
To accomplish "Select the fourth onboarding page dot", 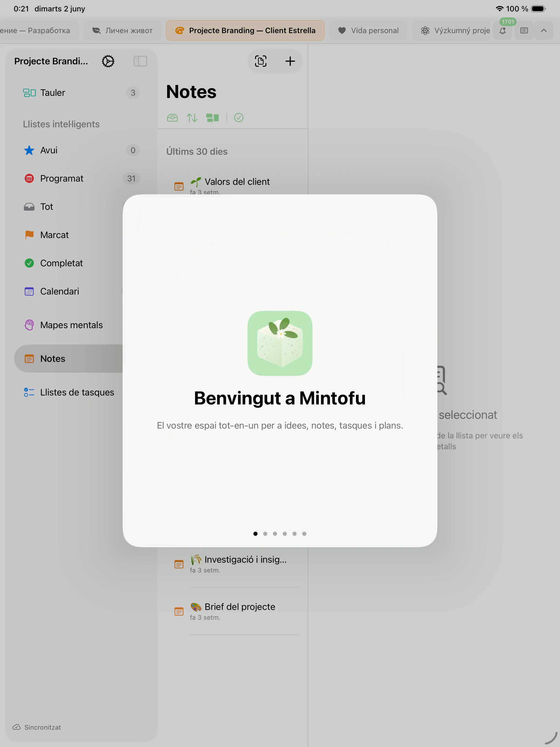I will click(x=285, y=534).
